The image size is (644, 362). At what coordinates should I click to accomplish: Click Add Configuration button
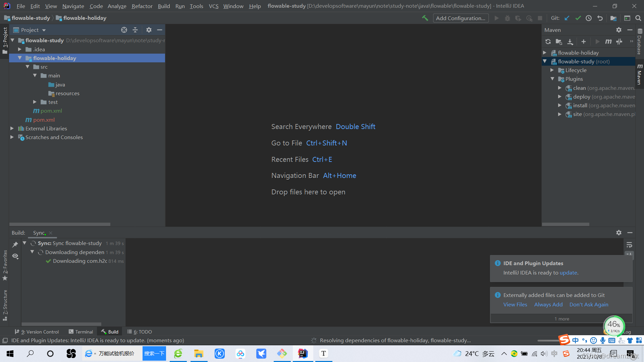coord(461,18)
